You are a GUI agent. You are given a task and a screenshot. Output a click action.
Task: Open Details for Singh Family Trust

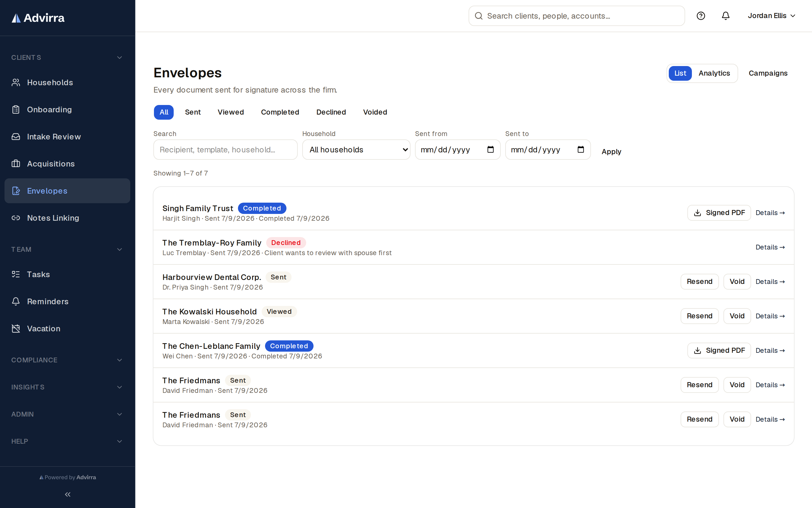(770, 213)
